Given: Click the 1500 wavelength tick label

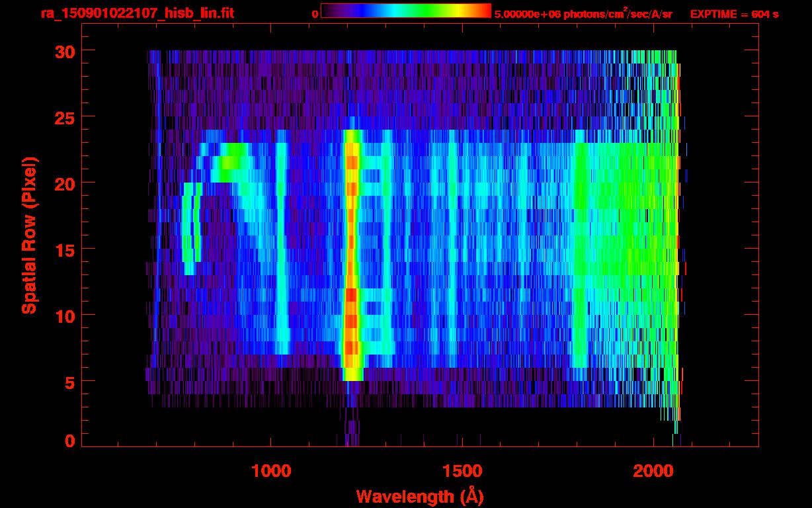Looking at the screenshot, I should pos(462,471).
